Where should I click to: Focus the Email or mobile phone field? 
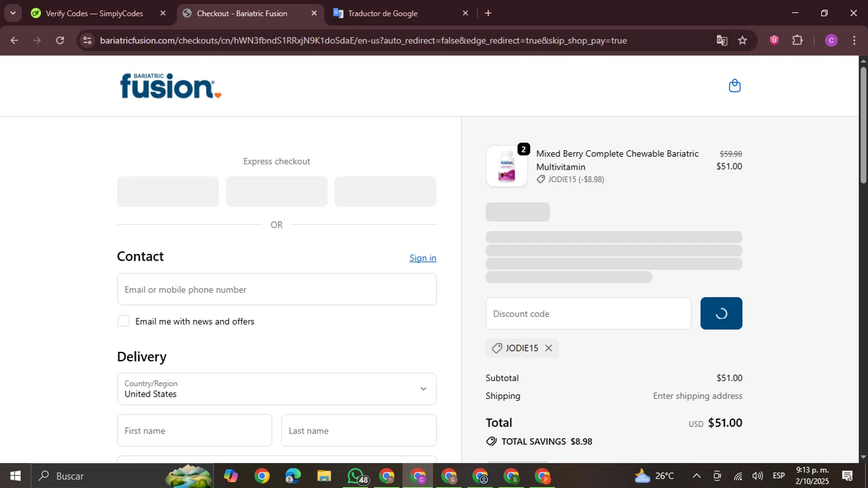[x=277, y=289]
